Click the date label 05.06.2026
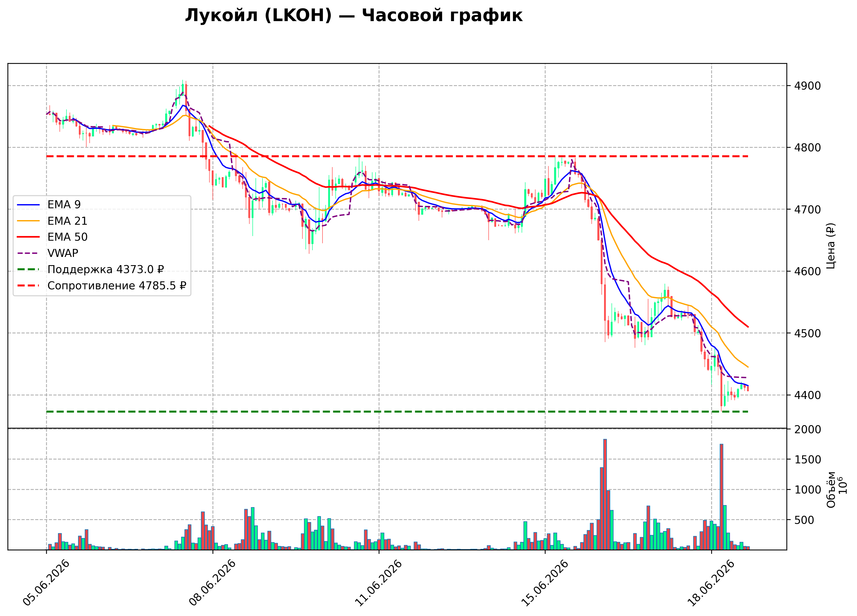857x616 pixels. [46, 583]
